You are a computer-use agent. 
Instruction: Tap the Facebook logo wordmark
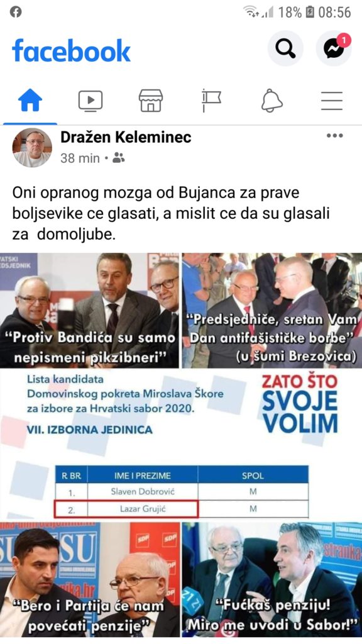tap(72, 50)
